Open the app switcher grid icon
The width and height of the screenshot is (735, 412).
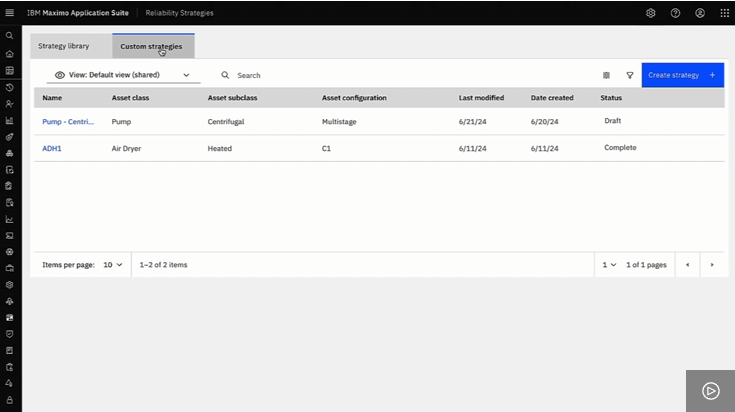[725, 13]
